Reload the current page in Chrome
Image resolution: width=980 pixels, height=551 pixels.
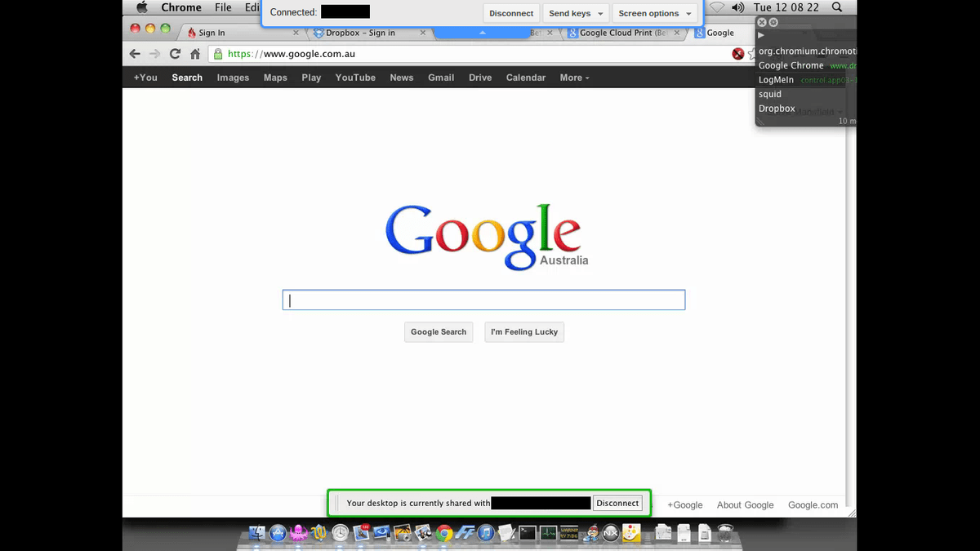click(175, 54)
